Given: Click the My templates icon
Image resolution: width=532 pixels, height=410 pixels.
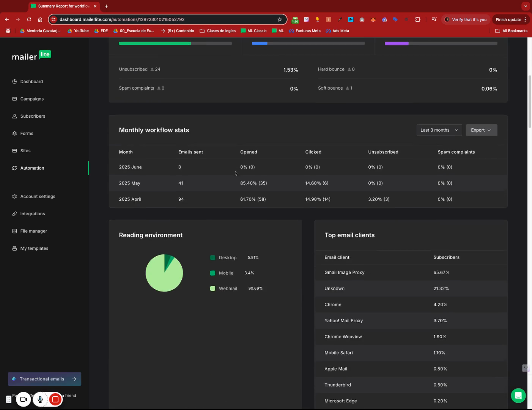Looking at the screenshot, I should coord(14,248).
